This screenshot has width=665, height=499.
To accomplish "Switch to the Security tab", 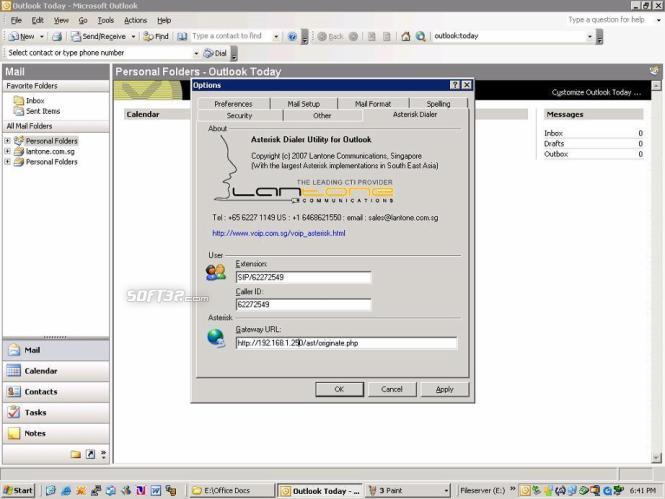I will [239, 115].
